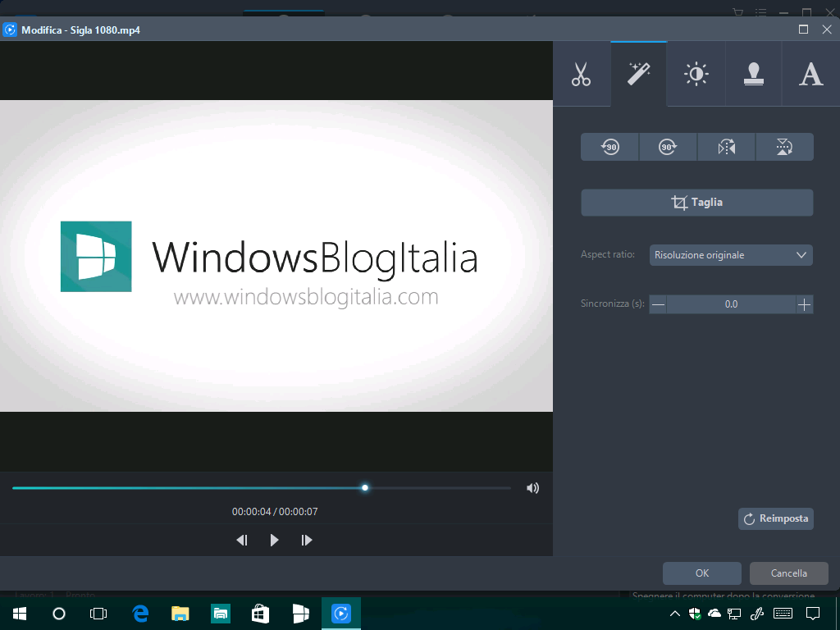This screenshot has width=840, height=630.
Task: Launch Microsoft Edge from taskbar
Action: [140, 614]
